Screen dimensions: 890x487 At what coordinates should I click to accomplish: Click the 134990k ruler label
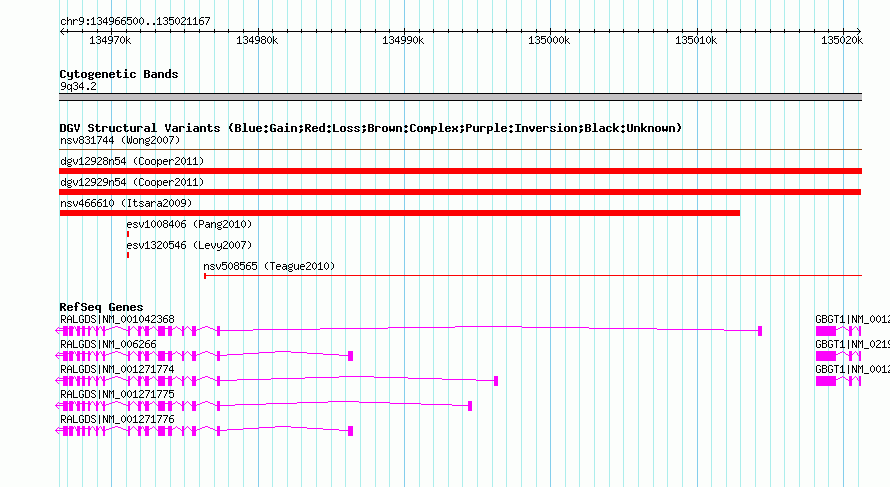pyautogui.click(x=403, y=40)
